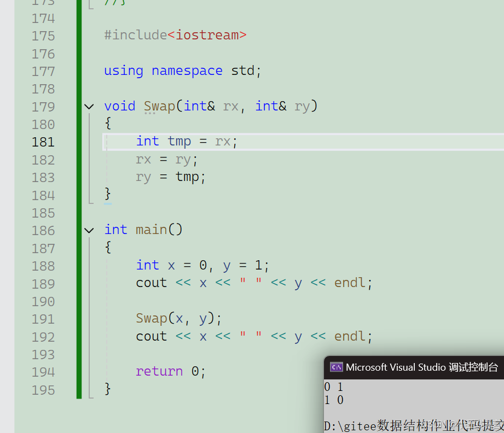
Task: Click the debug console window icon
Action: (x=336, y=367)
